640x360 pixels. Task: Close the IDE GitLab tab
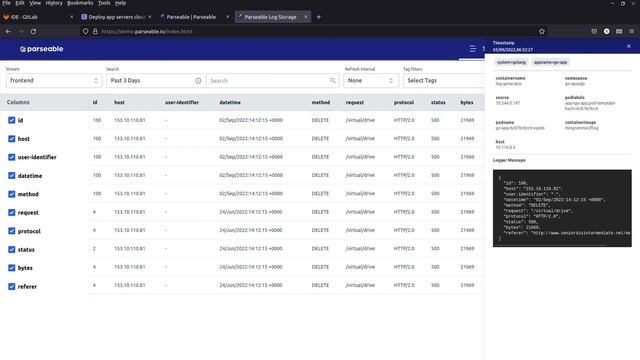coord(72,17)
